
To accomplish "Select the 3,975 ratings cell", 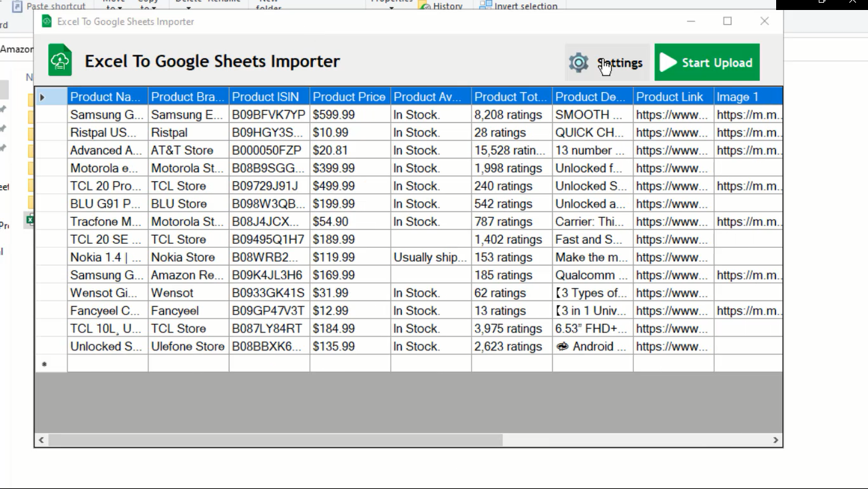I will pyautogui.click(x=512, y=328).
